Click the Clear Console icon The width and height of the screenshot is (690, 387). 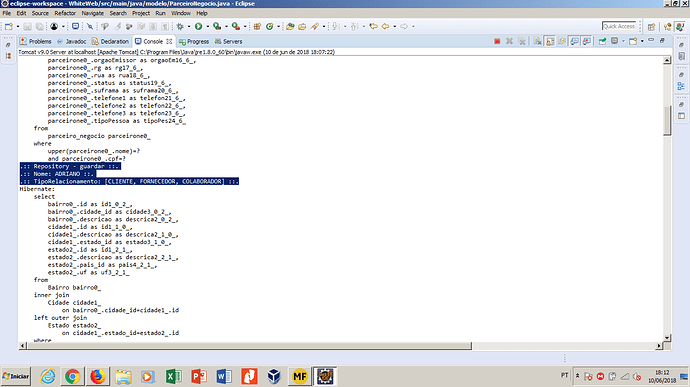tap(537, 41)
